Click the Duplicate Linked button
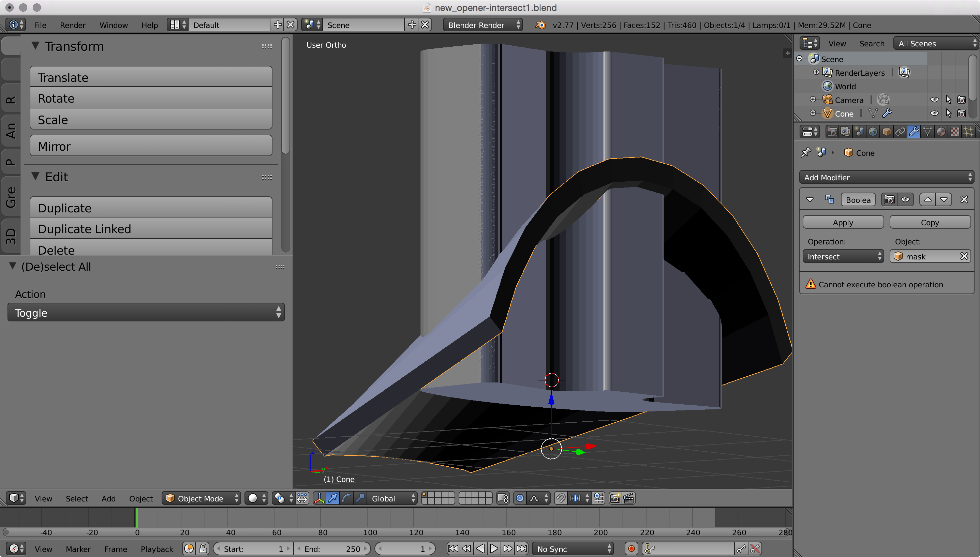The width and height of the screenshot is (980, 557). click(151, 228)
